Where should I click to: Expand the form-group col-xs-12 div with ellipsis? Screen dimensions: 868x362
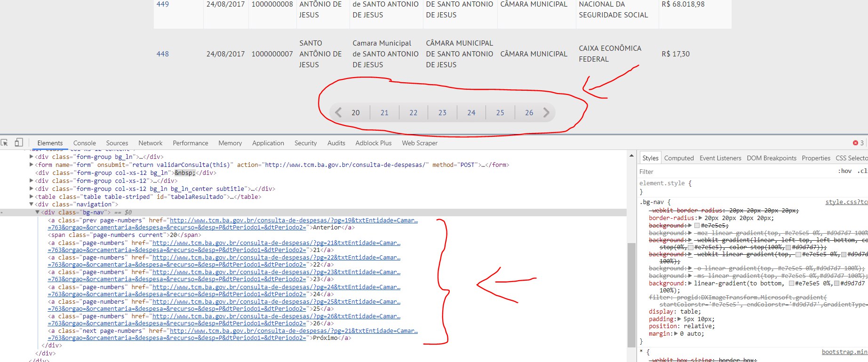pos(32,181)
